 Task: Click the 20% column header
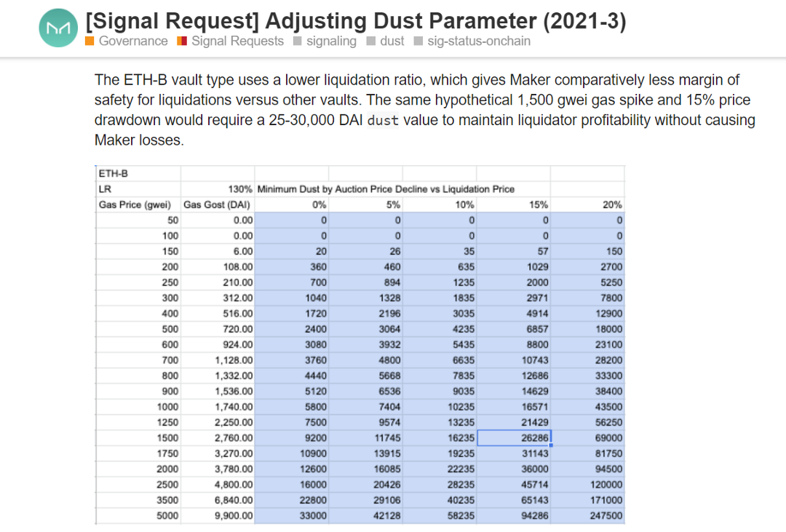click(588, 205)
